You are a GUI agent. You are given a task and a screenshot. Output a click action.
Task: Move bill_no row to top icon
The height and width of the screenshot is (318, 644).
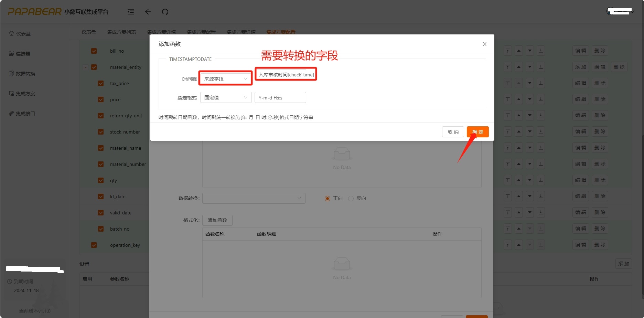(508, 51)
